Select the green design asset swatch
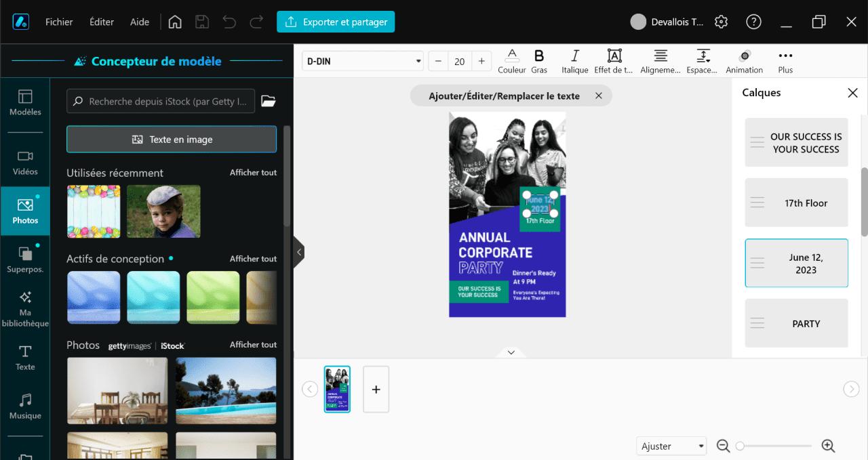Viewport: 868px width, 460px height. [x=213, y=297]
